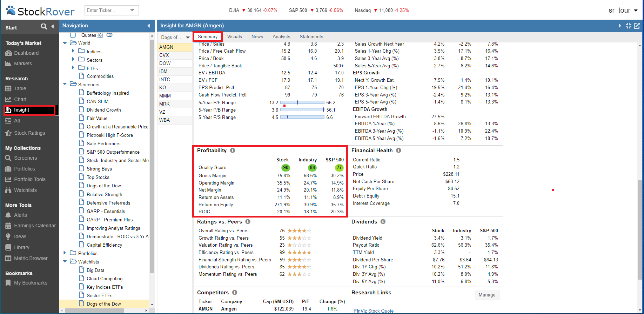
Task: Open the My Bookmarks icon
Action: tap(8, 283)
